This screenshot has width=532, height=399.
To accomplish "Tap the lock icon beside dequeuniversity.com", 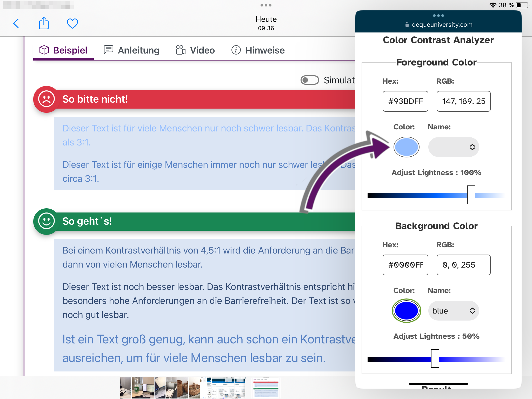I will pos(407,25).
